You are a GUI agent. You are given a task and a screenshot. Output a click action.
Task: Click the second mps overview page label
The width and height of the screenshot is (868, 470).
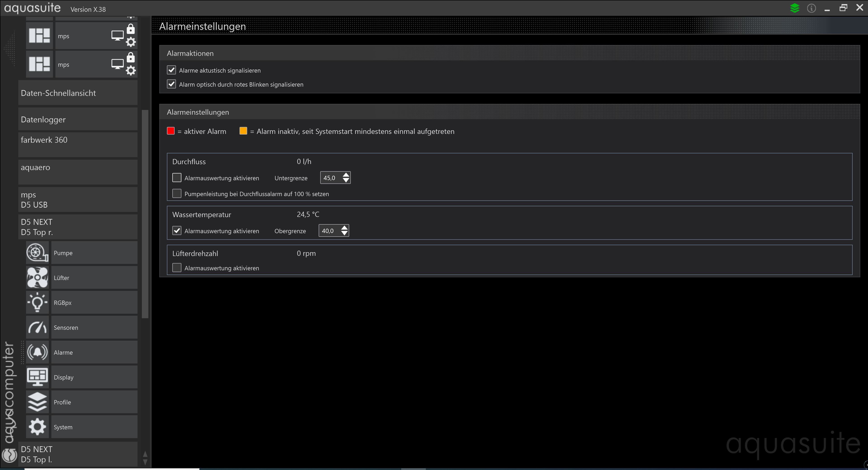[x=63, y=65]
